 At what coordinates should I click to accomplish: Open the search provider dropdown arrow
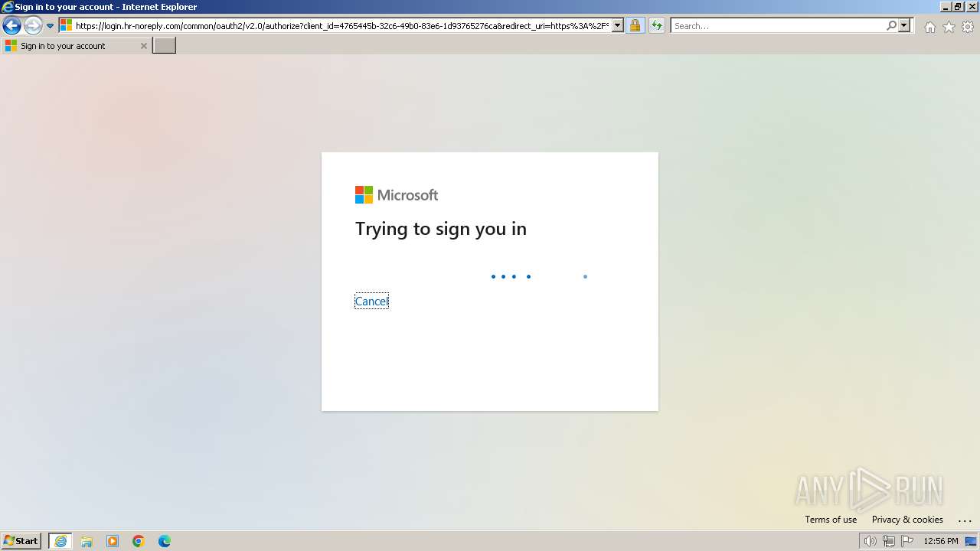[904, 26]
